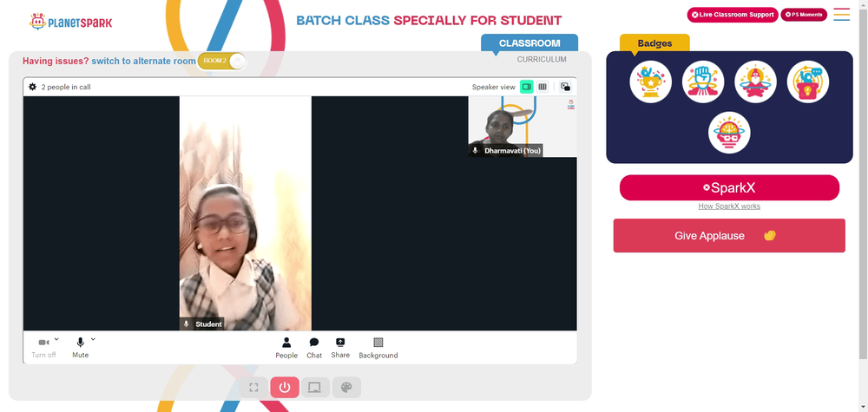Award the trophy badge
The image size is (868, 412).
[650, 82]
